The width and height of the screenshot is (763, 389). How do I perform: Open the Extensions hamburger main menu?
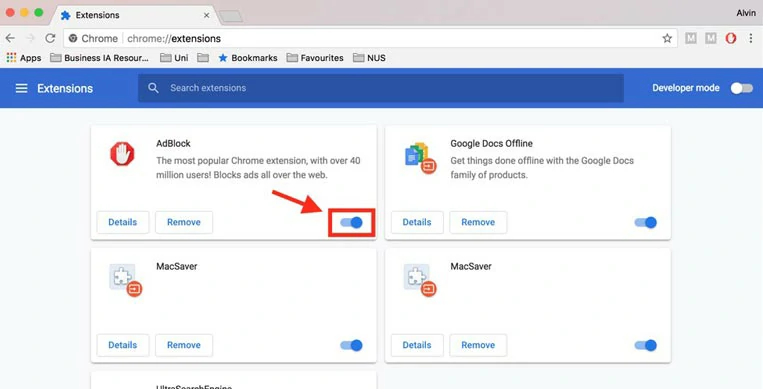[21, 88]
